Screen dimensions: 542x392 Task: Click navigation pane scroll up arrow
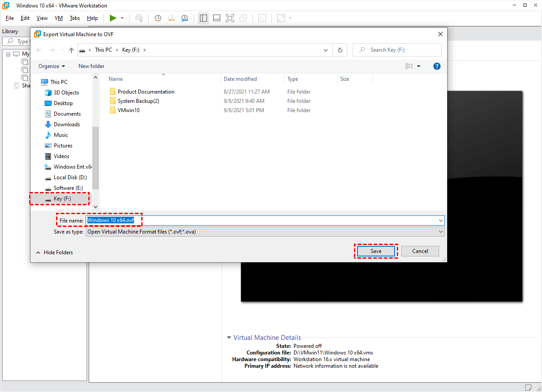(x=96, y=78)
